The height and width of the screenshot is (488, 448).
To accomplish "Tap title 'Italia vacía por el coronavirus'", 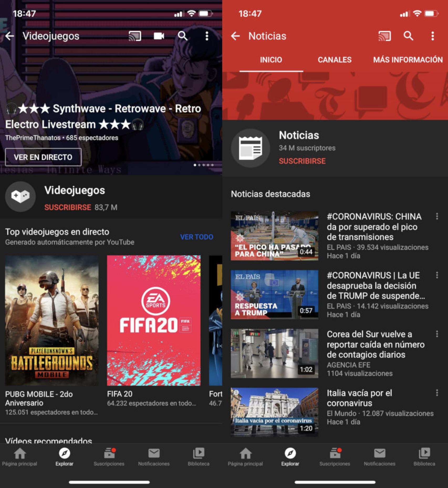I will click(x=359, y=398).
